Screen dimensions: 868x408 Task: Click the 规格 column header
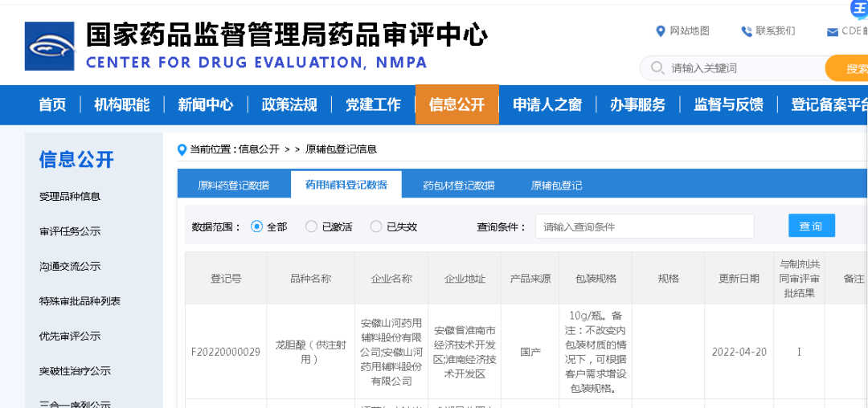tap(668, 279)
